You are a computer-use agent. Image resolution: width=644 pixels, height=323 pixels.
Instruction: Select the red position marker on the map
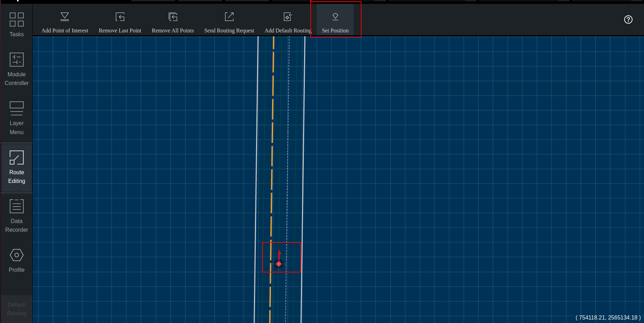279,264
